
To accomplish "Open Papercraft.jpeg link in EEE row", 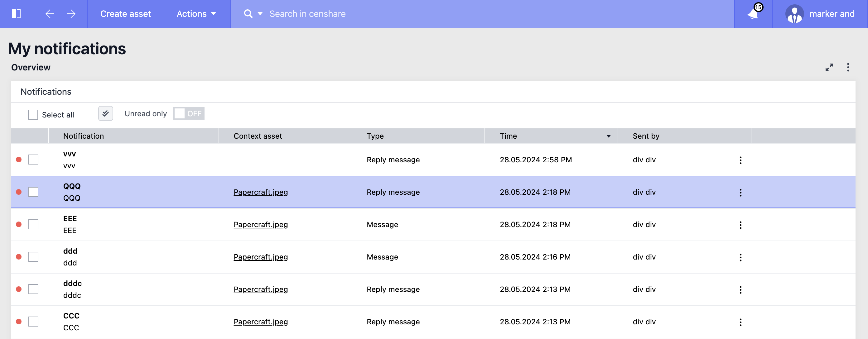I will (x=260, y=225).
